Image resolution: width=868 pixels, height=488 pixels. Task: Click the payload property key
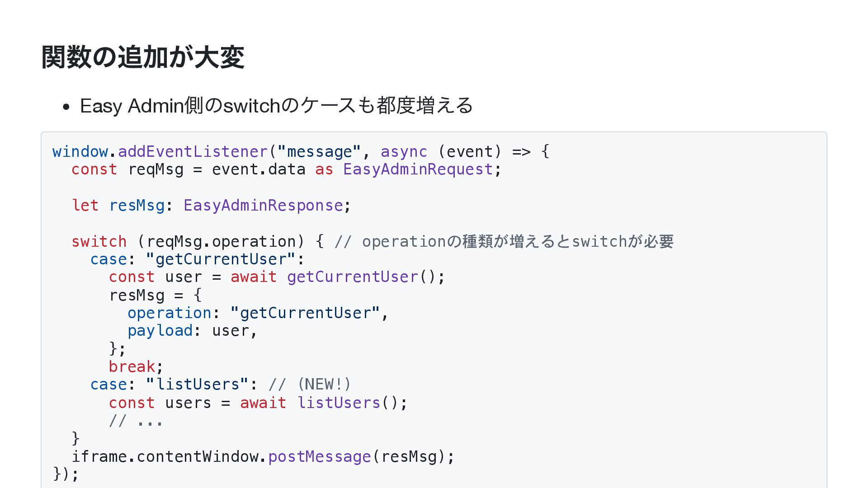160,331
